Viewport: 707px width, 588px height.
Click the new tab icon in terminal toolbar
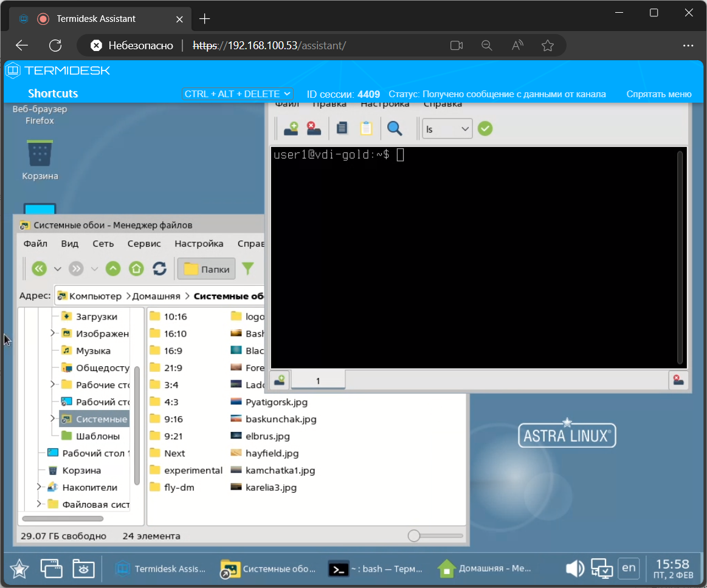(291, 128)
